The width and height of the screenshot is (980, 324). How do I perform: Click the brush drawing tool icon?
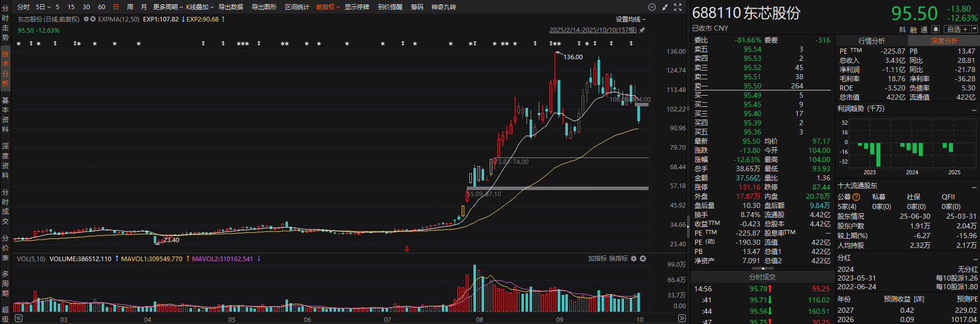(x=665, y=7)
